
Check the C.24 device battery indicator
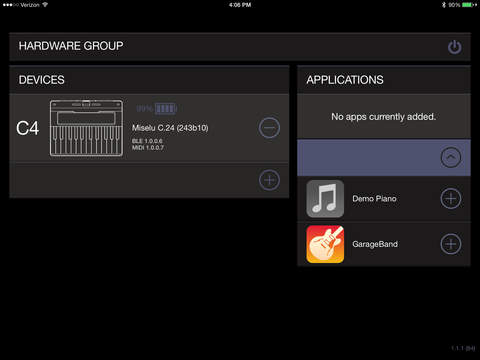coord(157,109)
